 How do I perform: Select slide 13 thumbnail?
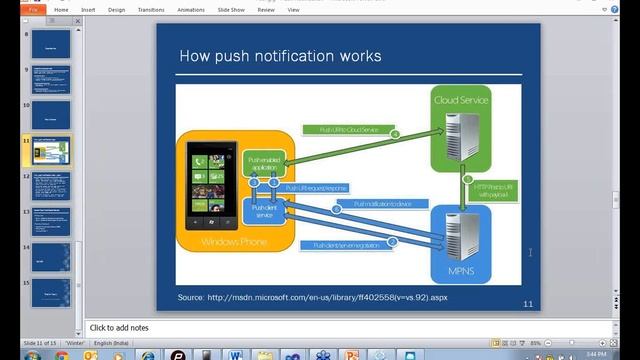(x=51, y=222)
